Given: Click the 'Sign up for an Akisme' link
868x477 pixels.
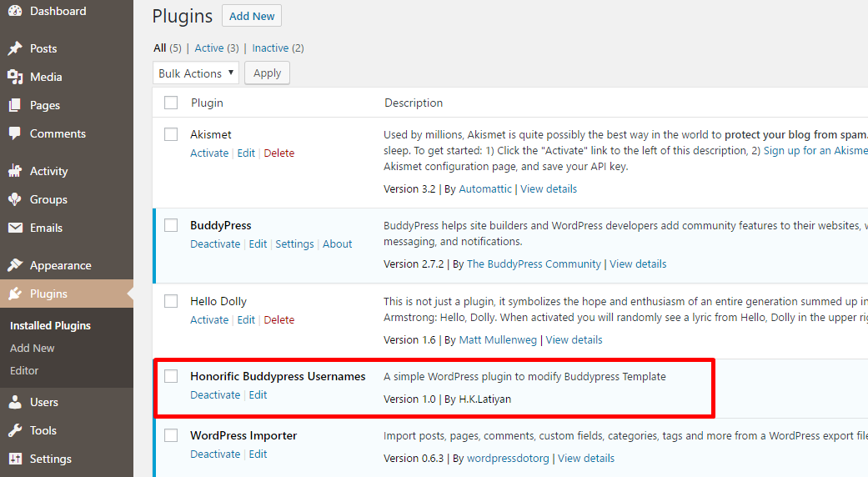Looking at the screenshot, I should click(x=815, y=150).
